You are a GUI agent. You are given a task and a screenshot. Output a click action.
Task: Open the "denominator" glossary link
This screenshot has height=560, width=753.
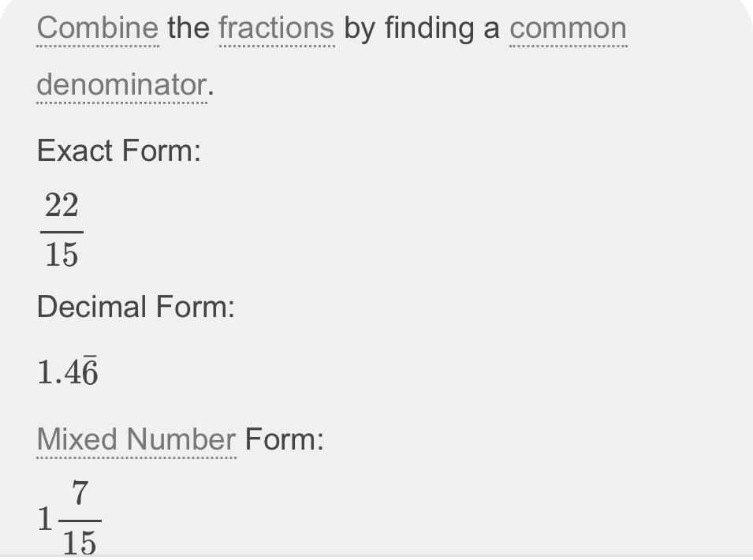(x=122, y=84)
